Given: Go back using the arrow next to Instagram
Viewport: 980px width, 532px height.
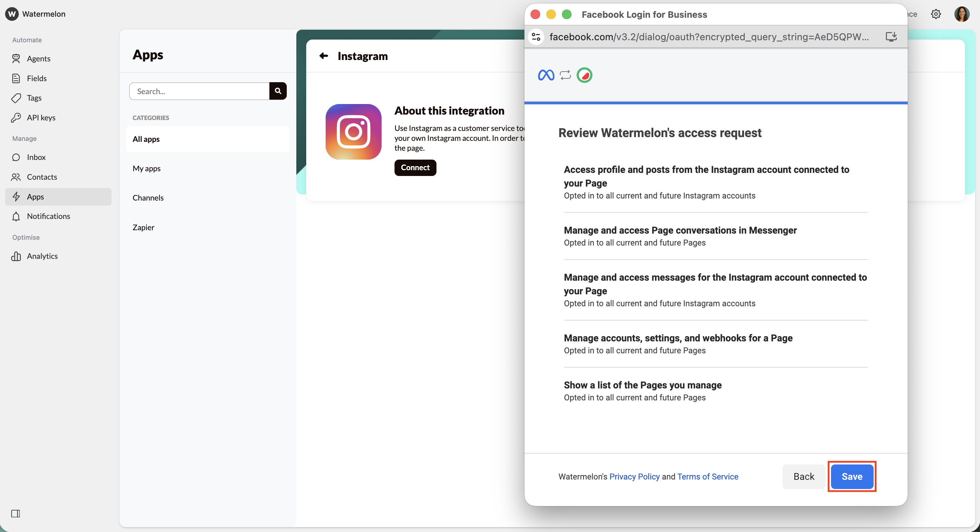Looking at the screenshot, I should click(323, 56).
